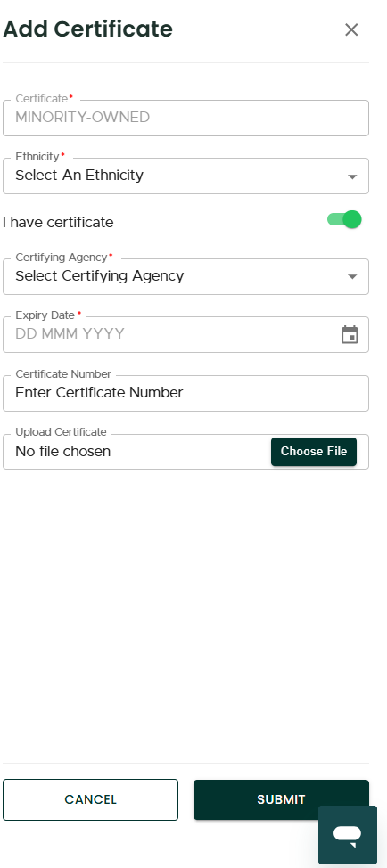Click the Choose File button
The image size is (387, 868).
314,452
